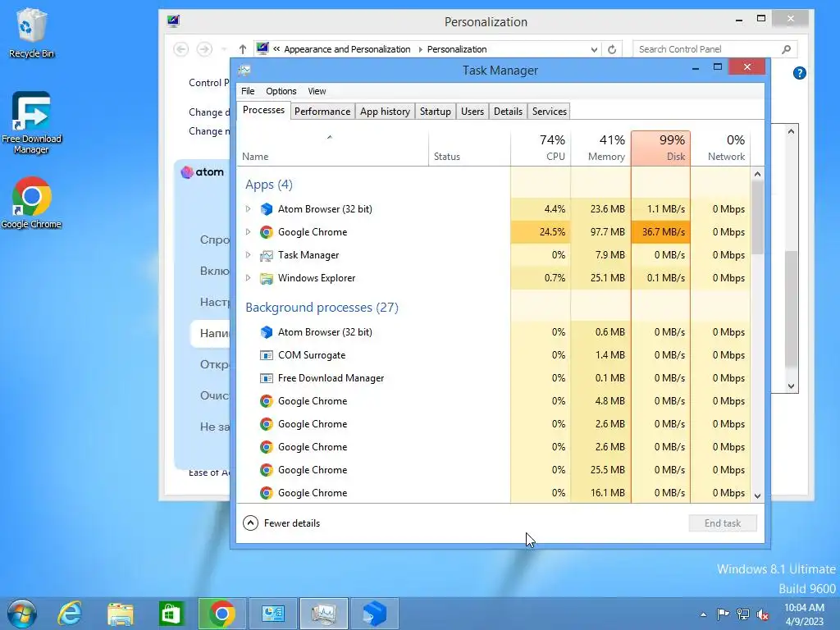Click COM Surrogate process icon

(267, 355)
